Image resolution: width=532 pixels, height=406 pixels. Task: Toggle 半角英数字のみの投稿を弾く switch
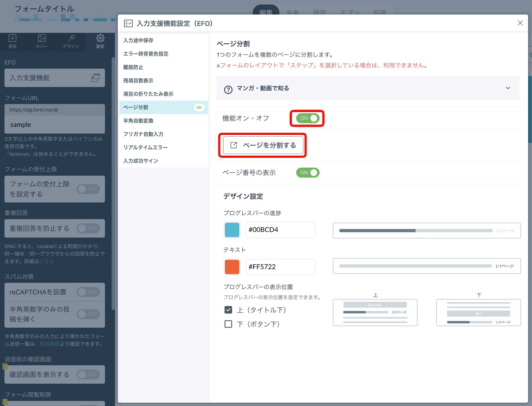pyautogui.click(x=88, y=314)
